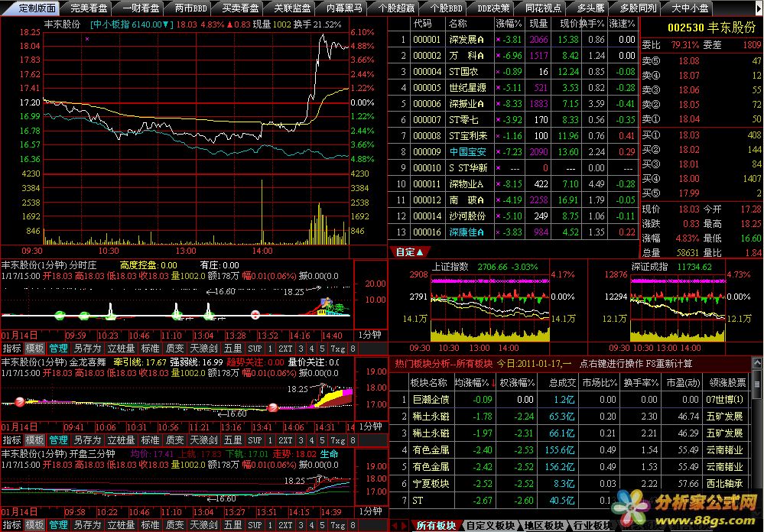The width and height of the screenshot is (764, 532).
Task: Page sector tabs left with red arrow
Action: (x=395, y=526)
